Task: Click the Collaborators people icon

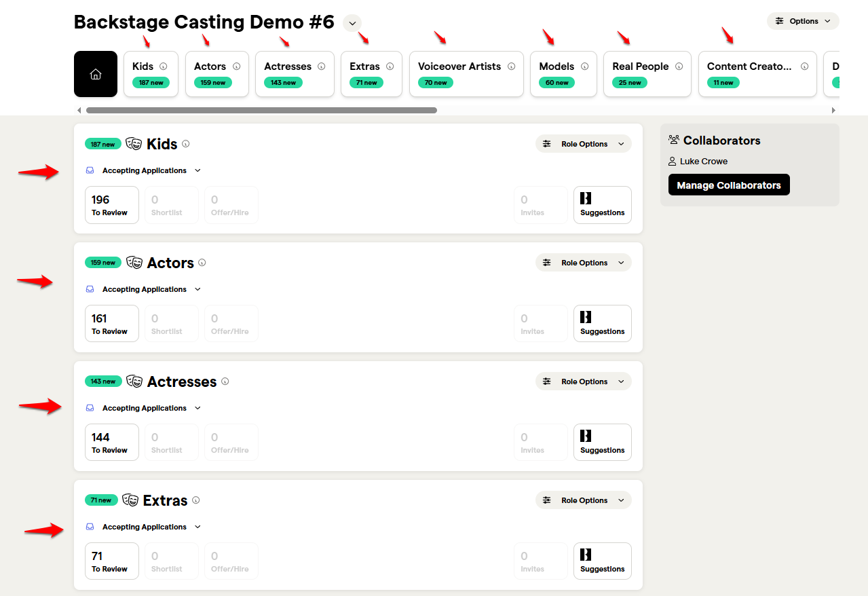Action: tap(674, 140)
